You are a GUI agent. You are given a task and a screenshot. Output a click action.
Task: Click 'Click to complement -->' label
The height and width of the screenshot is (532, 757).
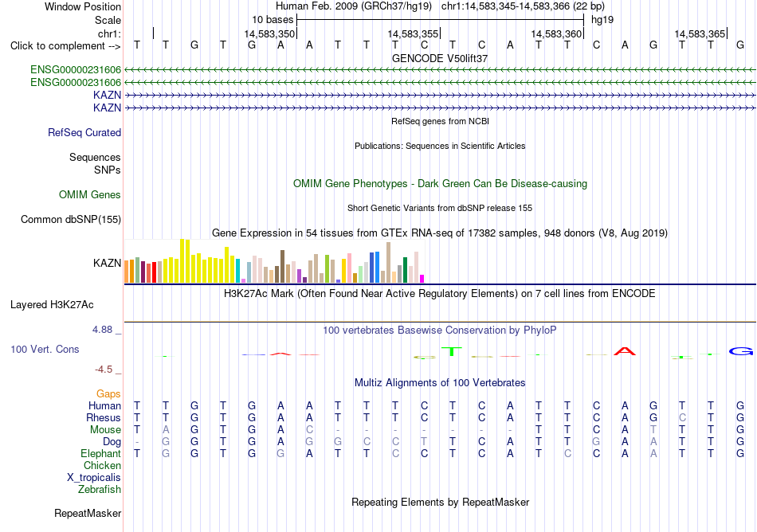[x=65, y=46]
